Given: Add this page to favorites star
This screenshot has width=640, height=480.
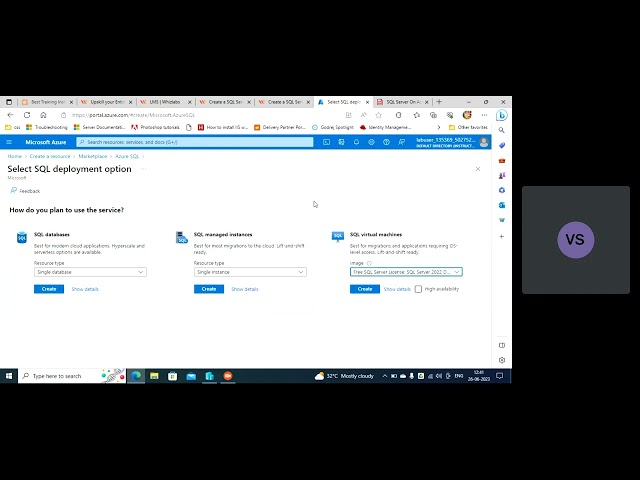Looking at the screenshot, I should point(378,115).
